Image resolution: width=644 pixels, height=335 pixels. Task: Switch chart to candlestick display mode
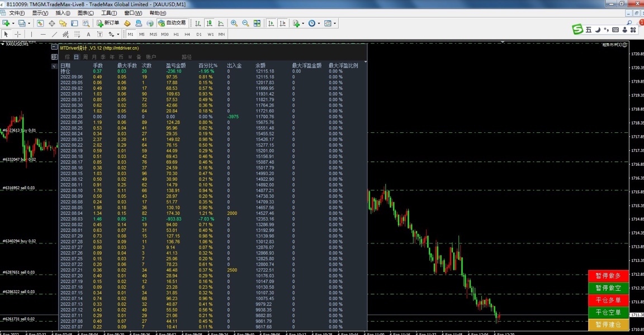(x=209, y=23)
